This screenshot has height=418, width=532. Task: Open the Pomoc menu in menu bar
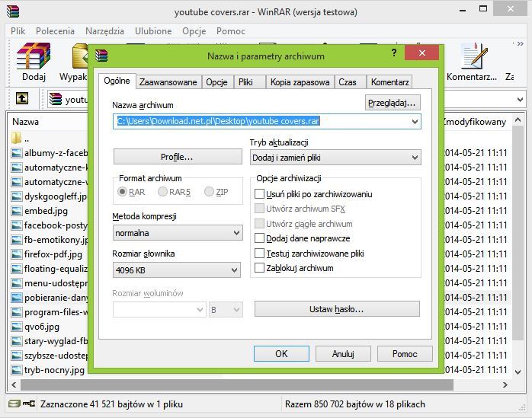coord(231,31)
